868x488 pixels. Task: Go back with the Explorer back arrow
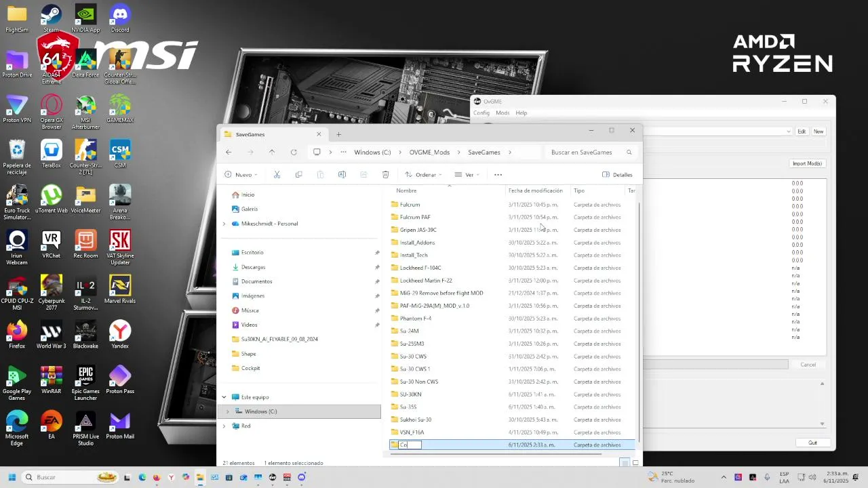pos(229,152)
